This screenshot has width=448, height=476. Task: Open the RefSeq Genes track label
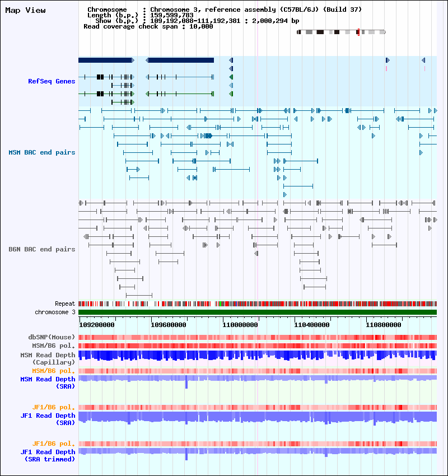pyautogui.click(x=52, y=81)
